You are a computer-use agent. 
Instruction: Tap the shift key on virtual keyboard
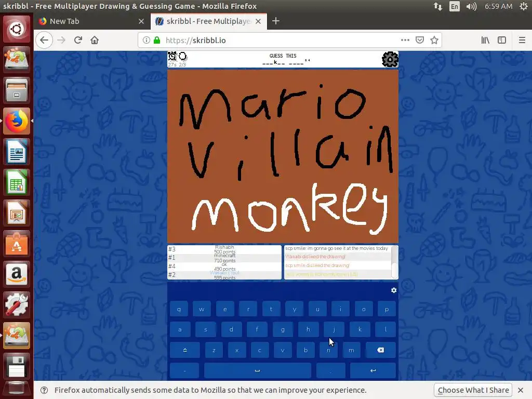click(x=185, y=350)
